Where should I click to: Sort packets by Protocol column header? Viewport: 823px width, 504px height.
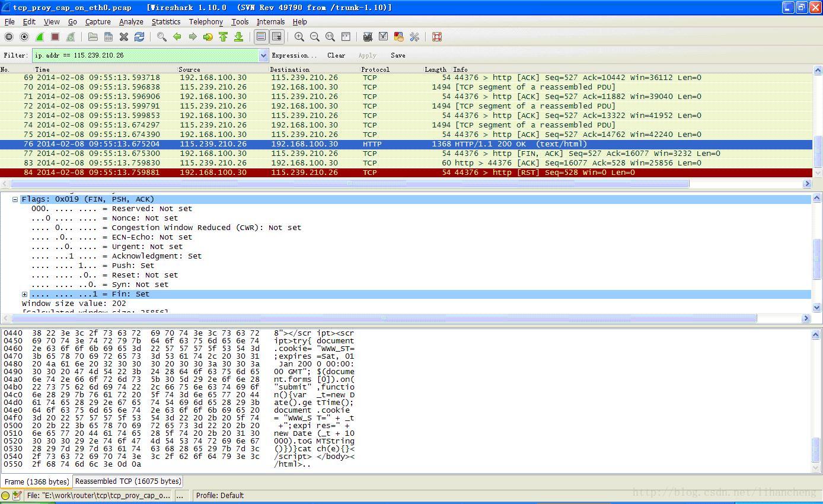click(392, 69)
